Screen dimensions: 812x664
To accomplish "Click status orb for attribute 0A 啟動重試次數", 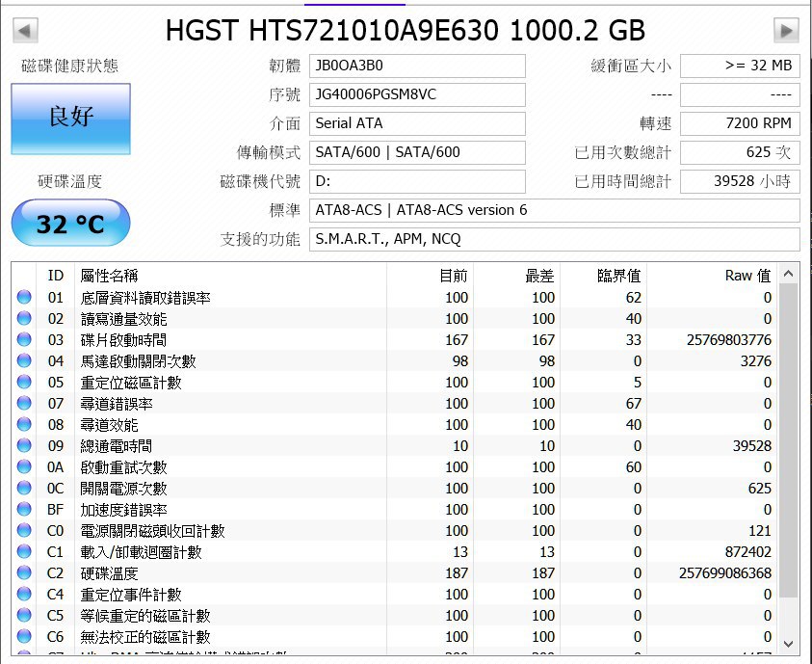I will pyautogui.click(x=24, y=467).
